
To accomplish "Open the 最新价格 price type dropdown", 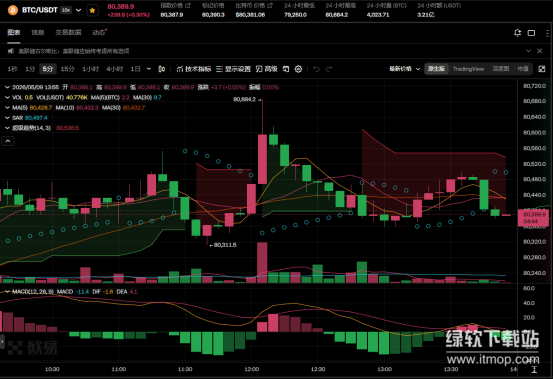I will coord(404,69).
